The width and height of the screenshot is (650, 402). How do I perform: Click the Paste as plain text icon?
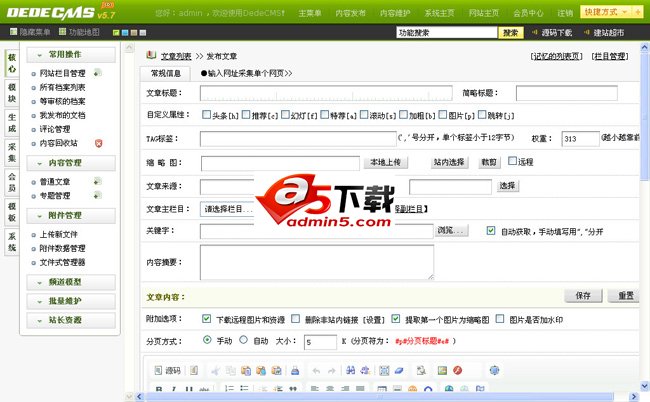point(261,371)
